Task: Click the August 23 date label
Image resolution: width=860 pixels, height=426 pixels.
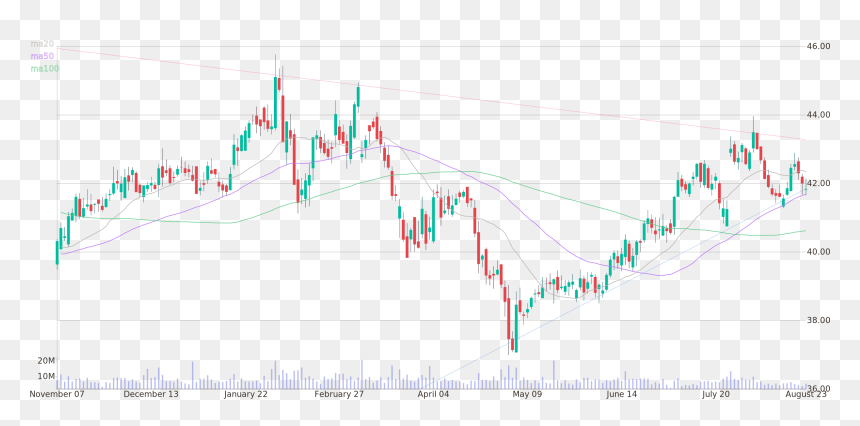Action: click(807, 394)
